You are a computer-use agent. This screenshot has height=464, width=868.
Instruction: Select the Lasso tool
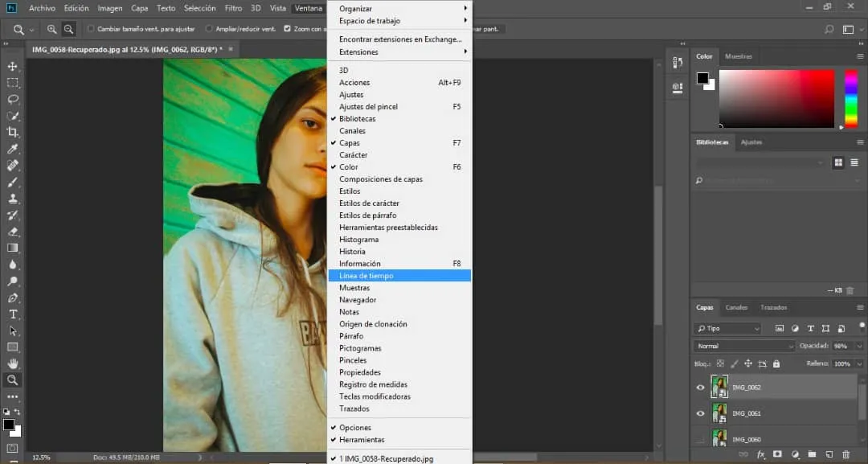12,100
